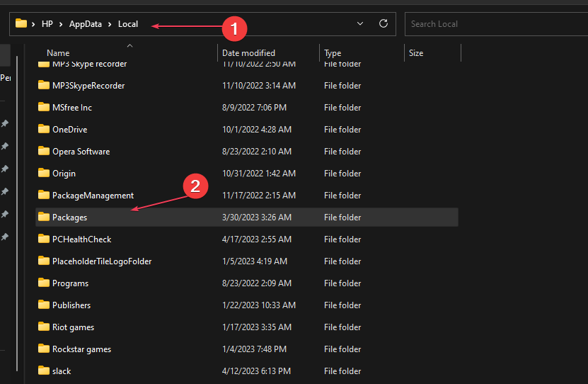This screenshot has height=384, width=588.
Task: Click the Opera Software folder icon
Action: (x=44, y=151)
